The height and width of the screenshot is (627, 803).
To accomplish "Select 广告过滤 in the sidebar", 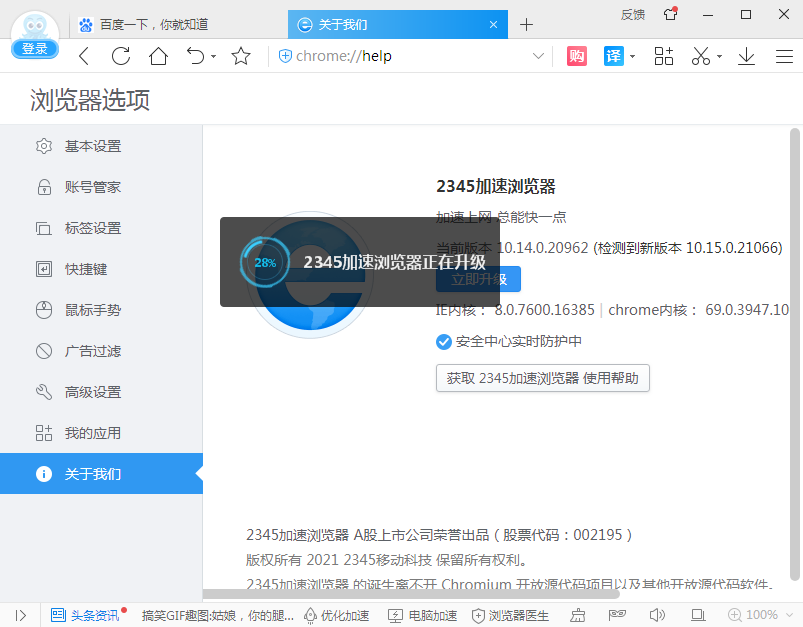I will tap(101, 351).
